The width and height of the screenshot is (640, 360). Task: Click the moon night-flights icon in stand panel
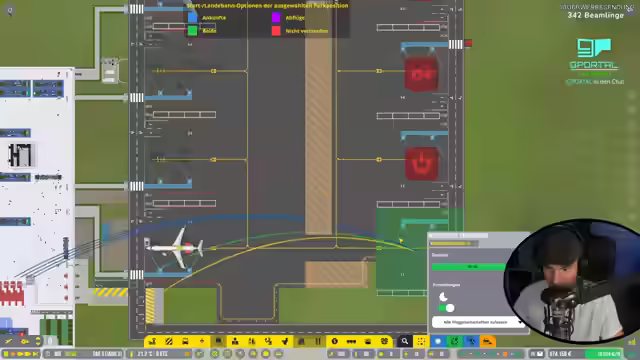pos(443,297)
